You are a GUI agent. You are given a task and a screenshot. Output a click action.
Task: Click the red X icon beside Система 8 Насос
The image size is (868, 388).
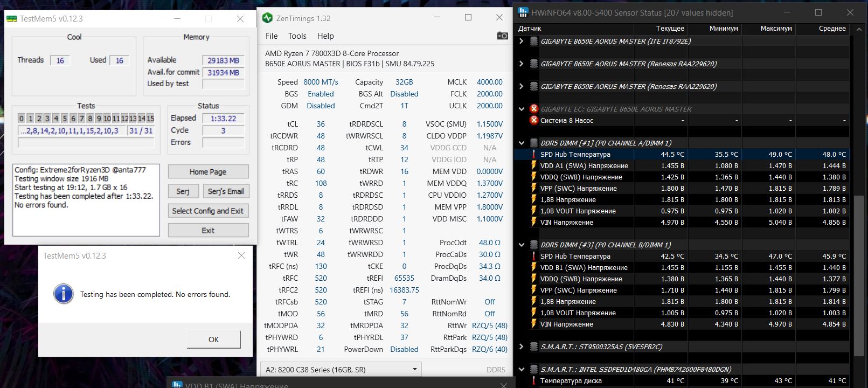pos(534,120)
